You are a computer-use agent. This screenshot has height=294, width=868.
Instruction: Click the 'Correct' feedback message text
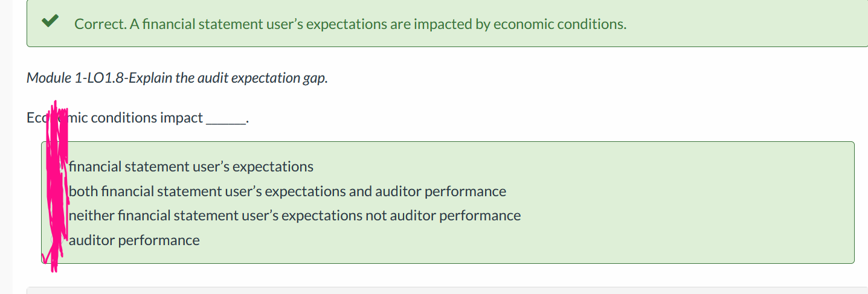point(350,24)
